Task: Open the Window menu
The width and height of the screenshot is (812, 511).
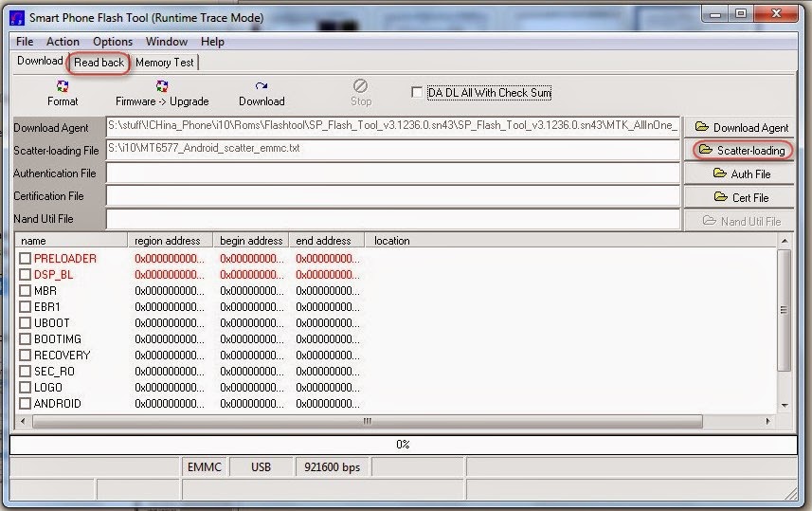Action: tap(166, 42)
